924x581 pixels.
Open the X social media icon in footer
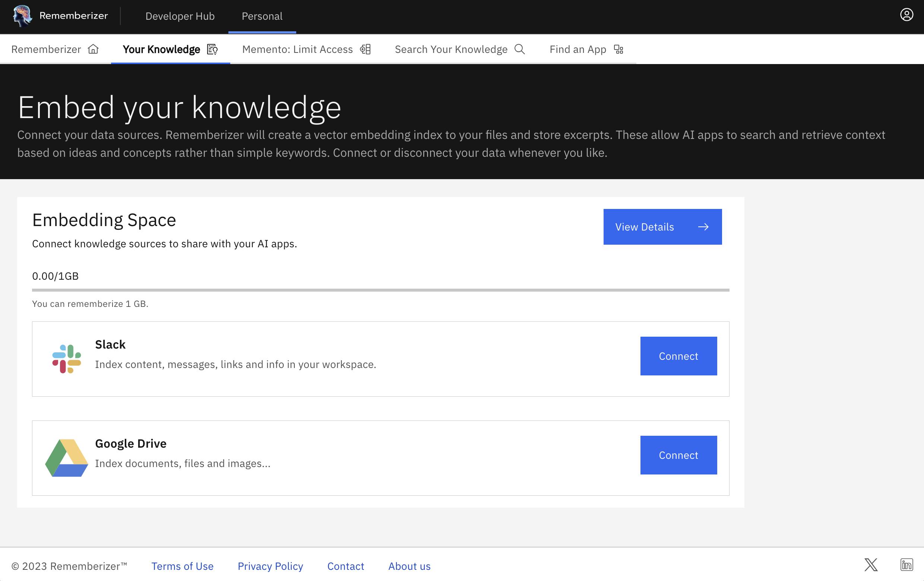[870, 565]
